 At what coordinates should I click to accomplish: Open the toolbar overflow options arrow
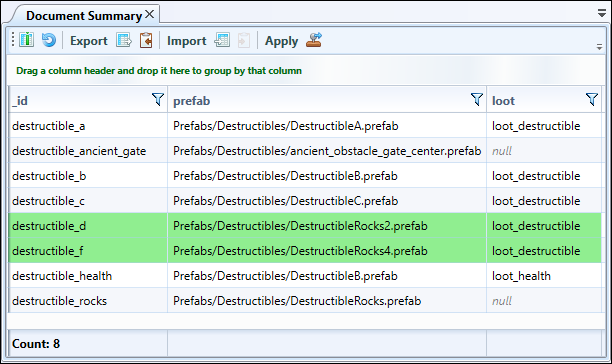pos(600,47)
